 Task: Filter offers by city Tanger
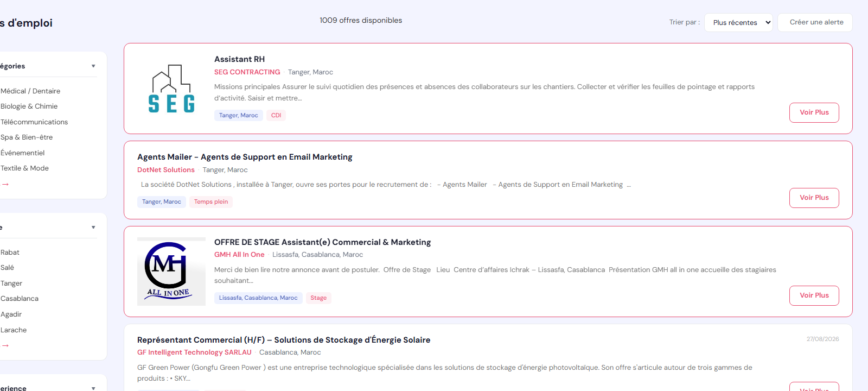(11, 283)
